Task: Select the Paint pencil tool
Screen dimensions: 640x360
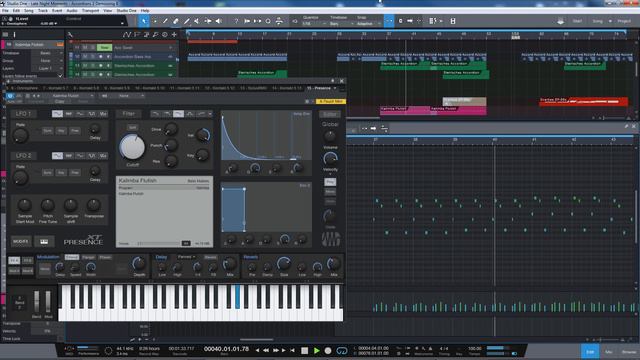Action: pos(187,21)
